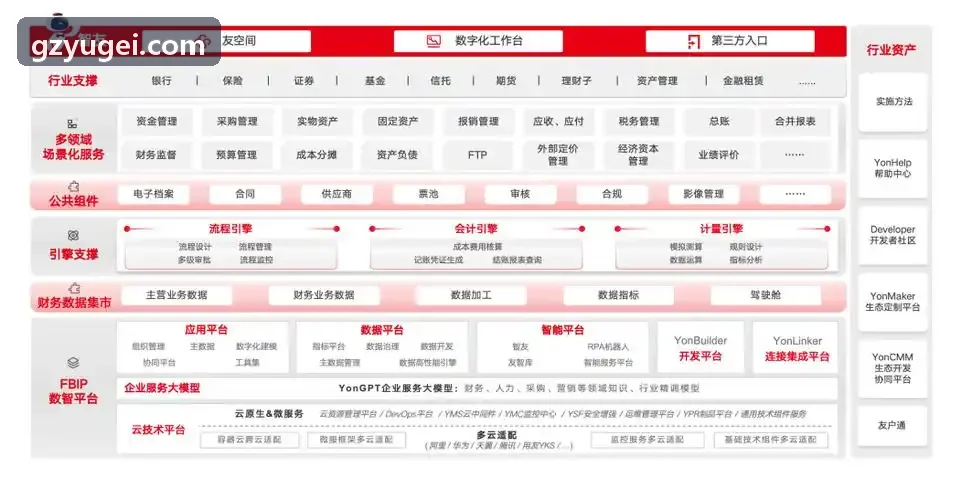
Task: Select 供应商 public component
Action: click(x=336, y=194)
